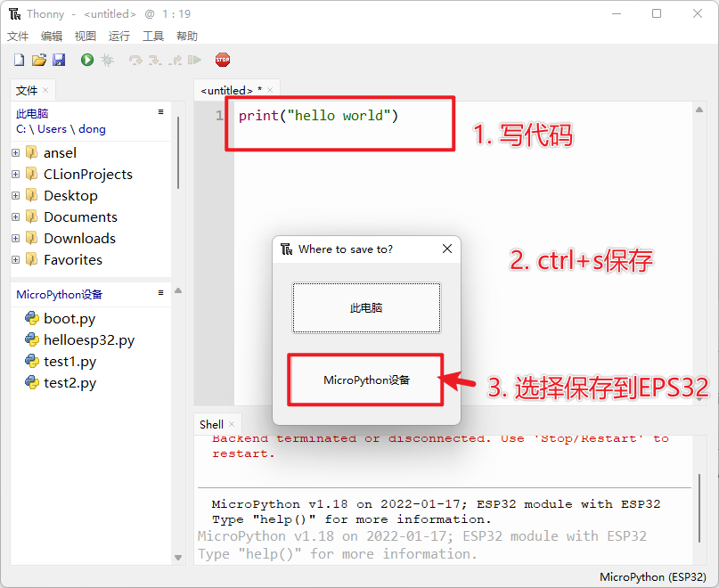Viewport: 719px width, 588px height.
Task: Expand the Downloads folder
Action: pyautogui.click(x=15, y=239)
